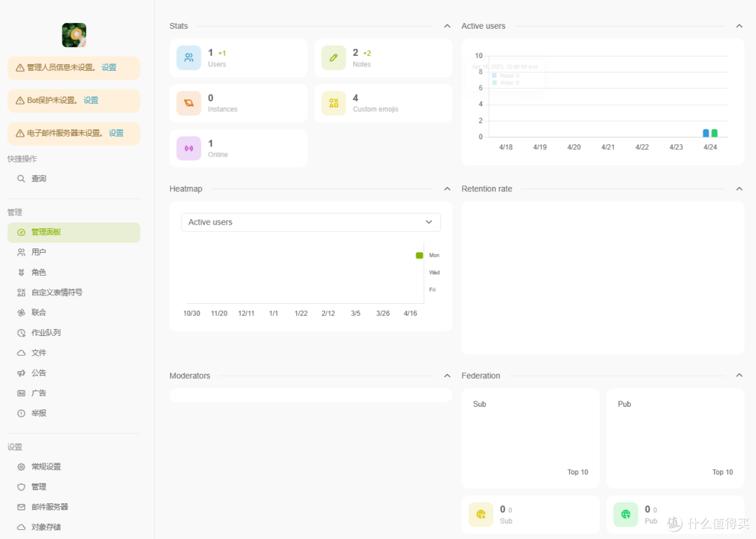The height and width of the screenshot is (539, 756).
Task: Click the orange Instances planet icon
Action: pos(188,103)
